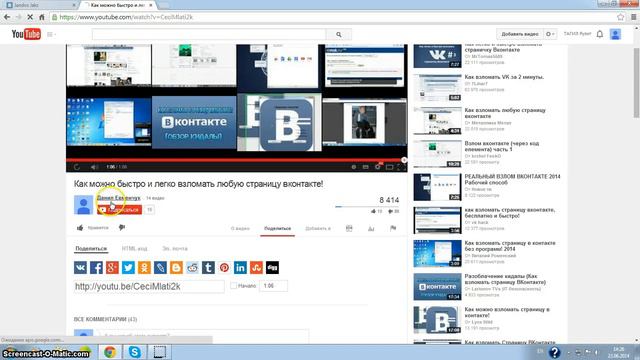Viewport: 640px width, 360px height.
Task: Click the red Subscribe button
Action: (x=120, y=210)
